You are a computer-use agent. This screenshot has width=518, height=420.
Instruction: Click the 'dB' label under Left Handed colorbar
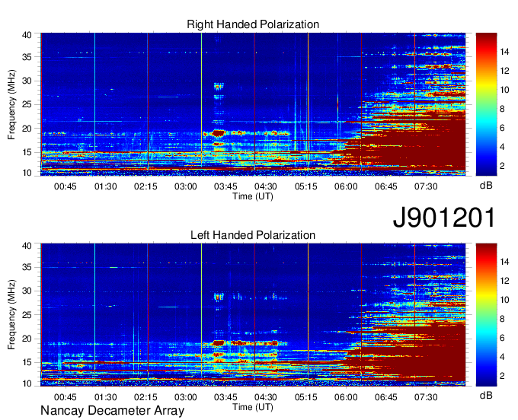pos(486,395)
